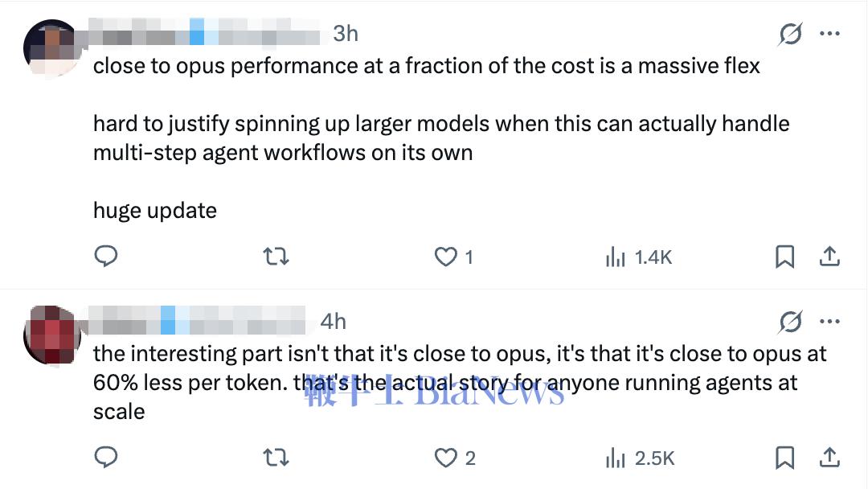View analytics showing 1.4K views
This screenshot has width=868, height=489.
pyautogui.click(x=638, y=257)
